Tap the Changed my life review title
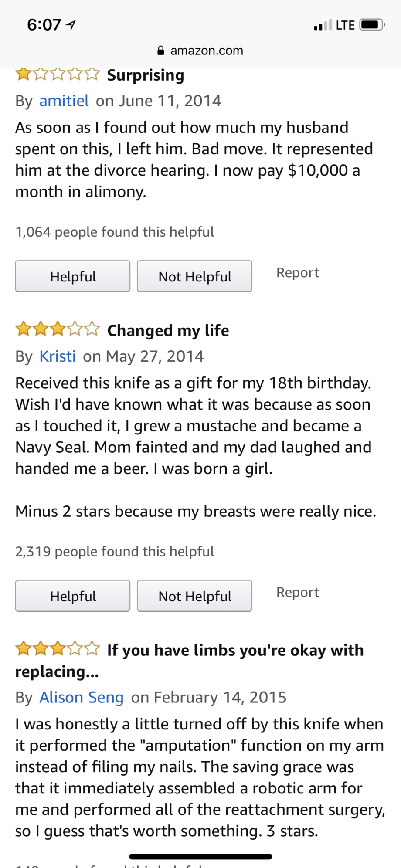Screen dimensions: 401x868 click(168, 330)
